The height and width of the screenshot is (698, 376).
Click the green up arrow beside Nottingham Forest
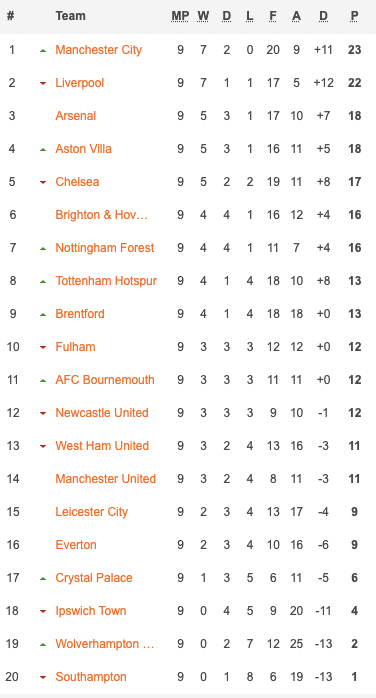click(43, 248)
